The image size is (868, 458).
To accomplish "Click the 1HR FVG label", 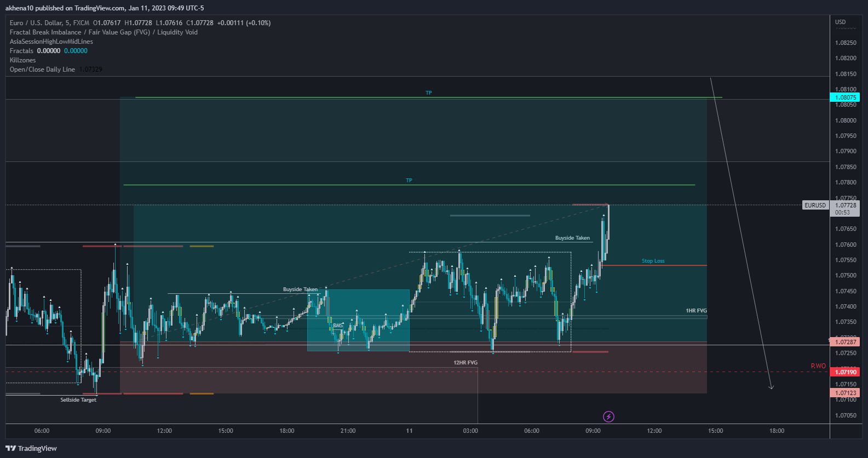I will click(x=696, y=311).
